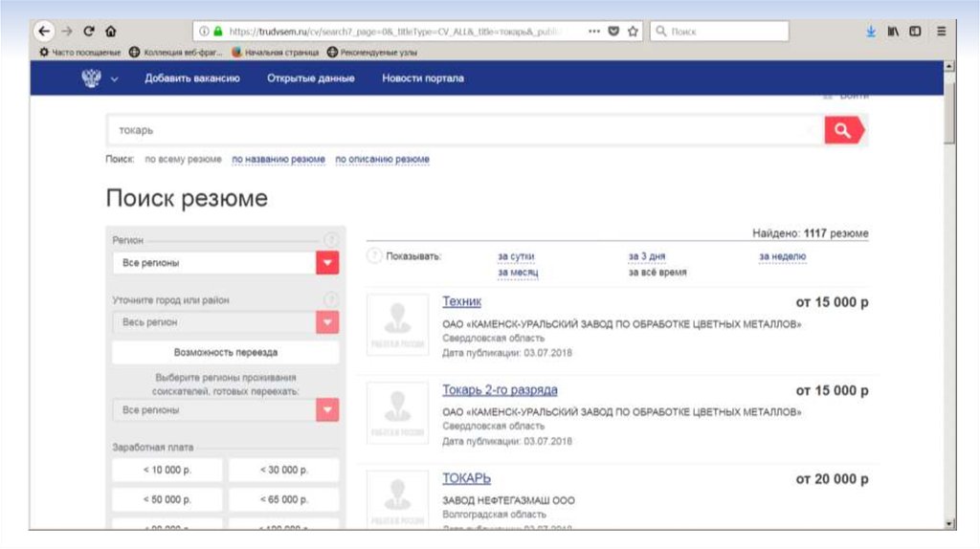Open the relocation regions dropdown arrow
980x549 pixels.
pos(327,409)
